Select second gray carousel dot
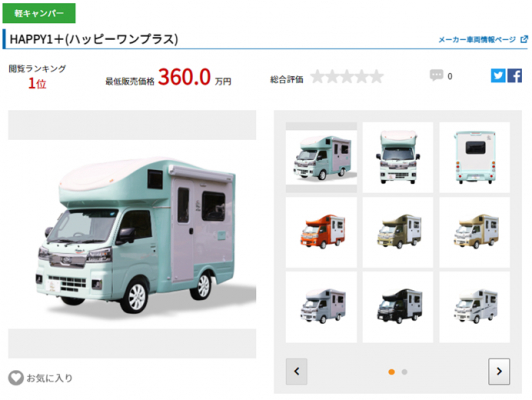532x400 pixels. tap(404, 372)
